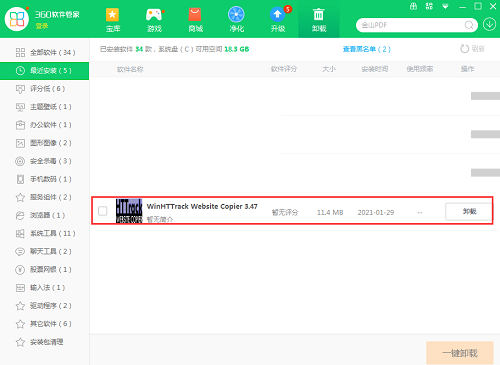Open the 系统工具 (11) category

click(45, 233)
